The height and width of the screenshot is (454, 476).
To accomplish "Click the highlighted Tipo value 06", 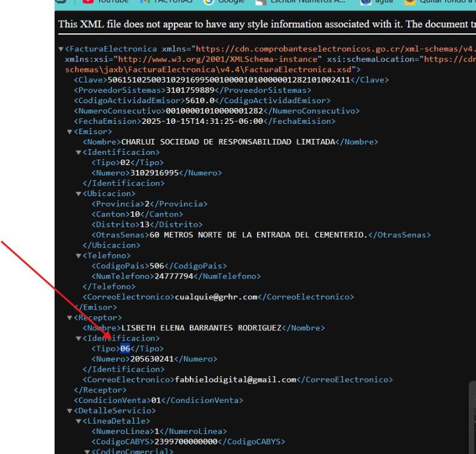I will click(x=125, y=348).
